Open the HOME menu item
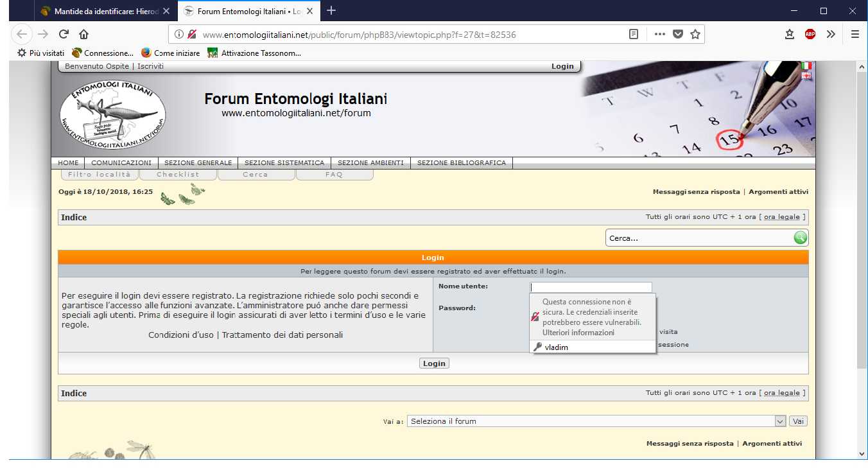 [x=68, y=163]
